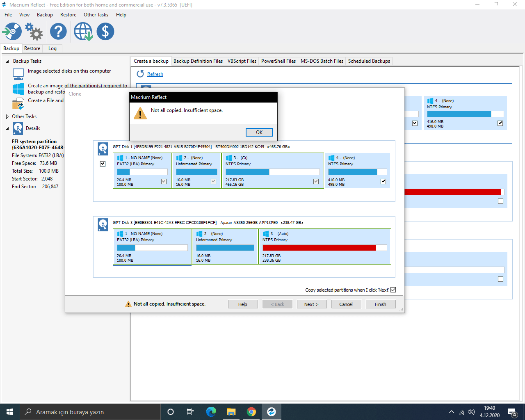The image size is (525, 420).
Task: Toggle checkbox of Disk 1 partition 3 (C:)
Action: click(x=316, y=181)
